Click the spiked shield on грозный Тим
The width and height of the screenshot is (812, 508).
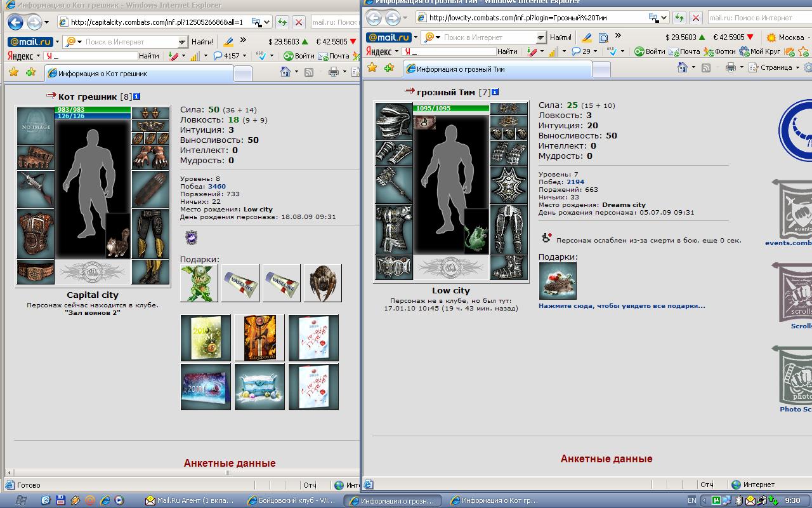point(509,185)
